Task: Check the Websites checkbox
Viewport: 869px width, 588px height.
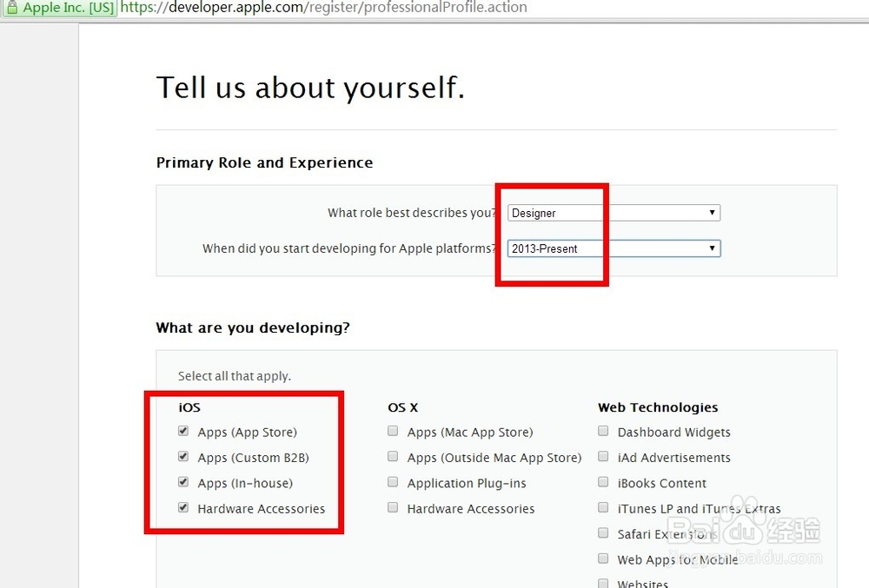Action: 603,583
